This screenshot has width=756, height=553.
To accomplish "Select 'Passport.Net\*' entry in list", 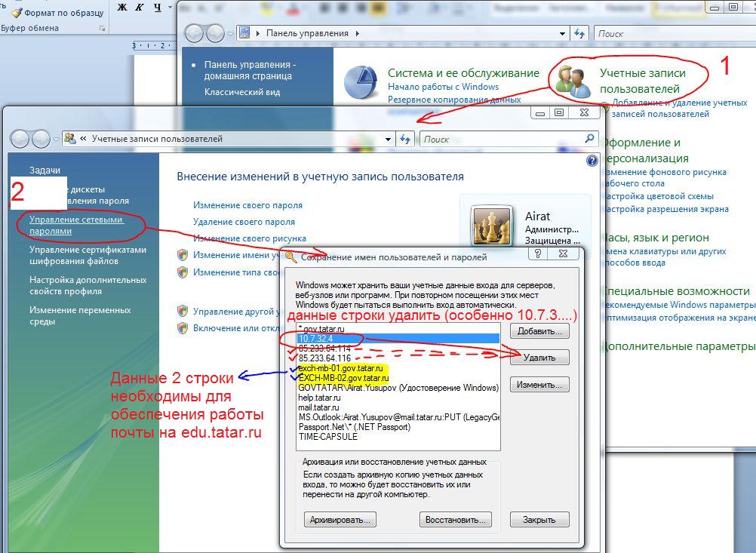I will (x=398, y=427).
